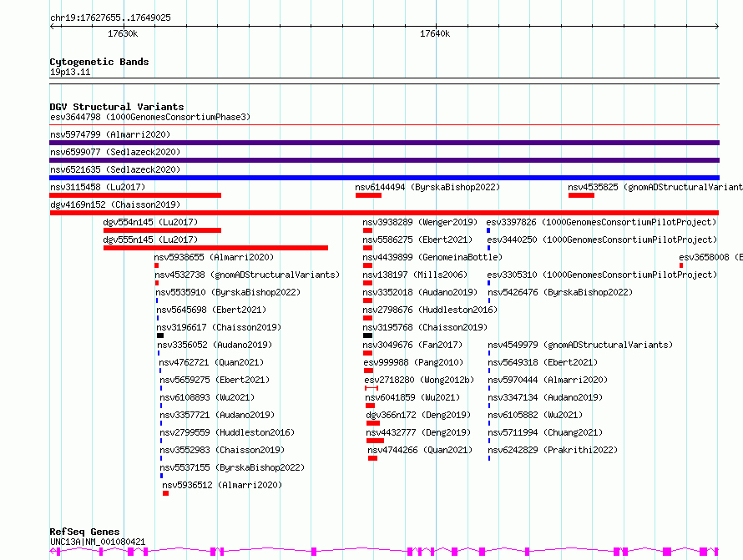Select nsv4532738 (gnomADStructuralVariants) label
Image resolution: width=743 pixels, height=560 pixels.
(247, 275)
